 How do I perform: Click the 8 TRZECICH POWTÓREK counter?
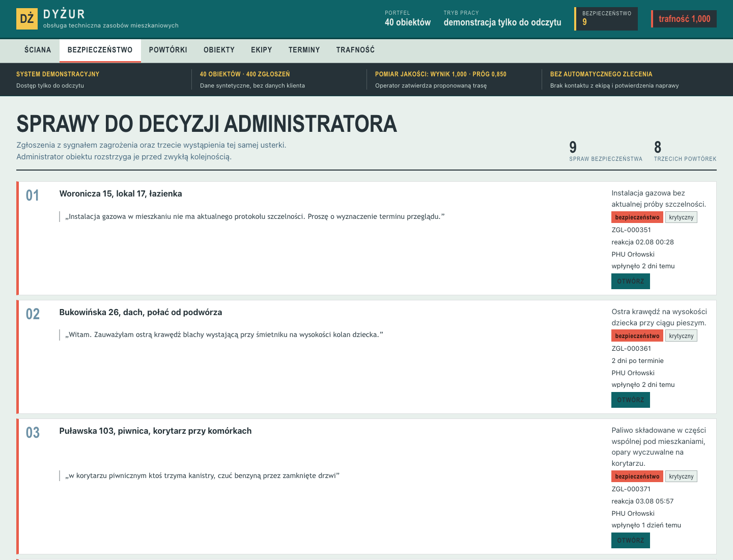coord(685,151)
